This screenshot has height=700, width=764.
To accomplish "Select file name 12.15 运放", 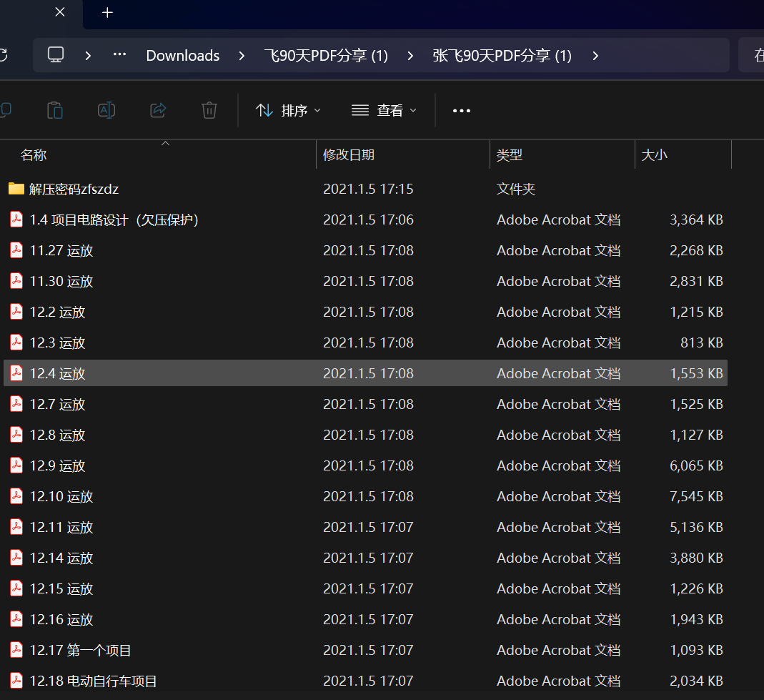I will click(x=61, y=589).
